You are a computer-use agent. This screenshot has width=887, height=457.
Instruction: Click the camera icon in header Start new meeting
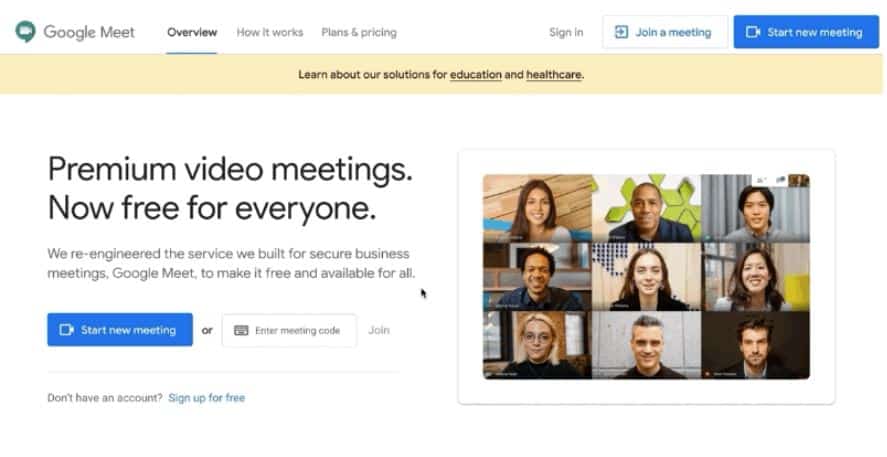click(x=753, y=32)
